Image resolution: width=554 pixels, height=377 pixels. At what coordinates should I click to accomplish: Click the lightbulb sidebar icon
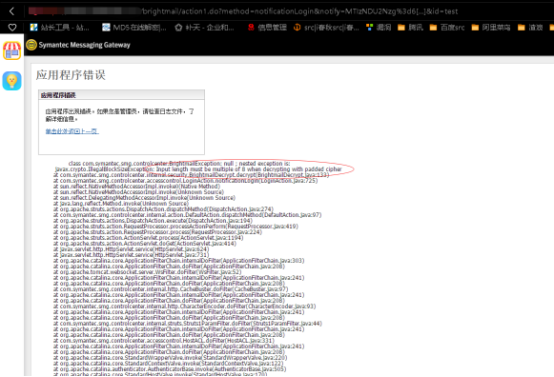[x=12, y=81]
